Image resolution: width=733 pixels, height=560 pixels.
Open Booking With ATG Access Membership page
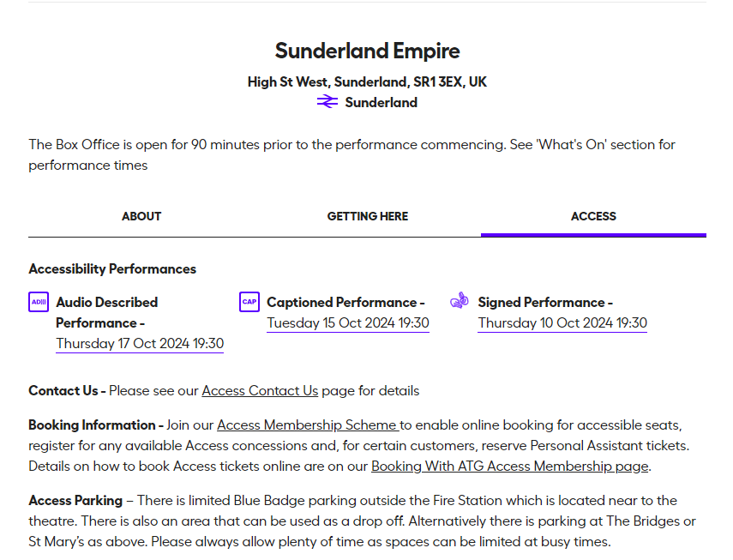(509, 466)
